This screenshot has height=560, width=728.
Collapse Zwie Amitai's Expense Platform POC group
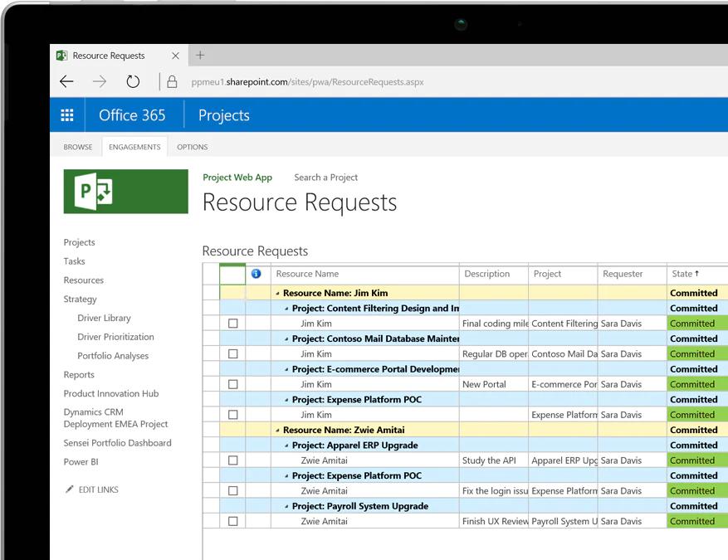(x=286, y=476)
